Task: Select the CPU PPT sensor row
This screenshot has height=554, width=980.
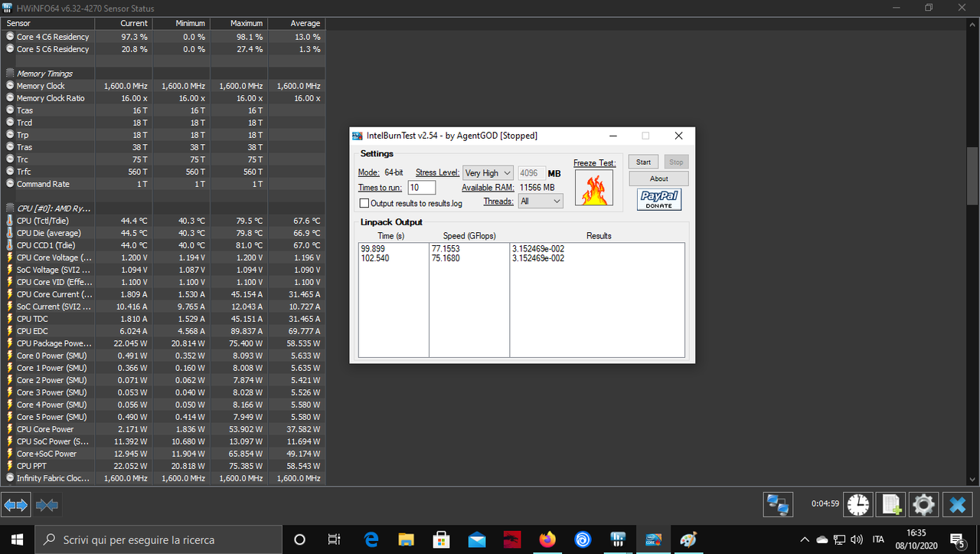Action: coord(163,466)
